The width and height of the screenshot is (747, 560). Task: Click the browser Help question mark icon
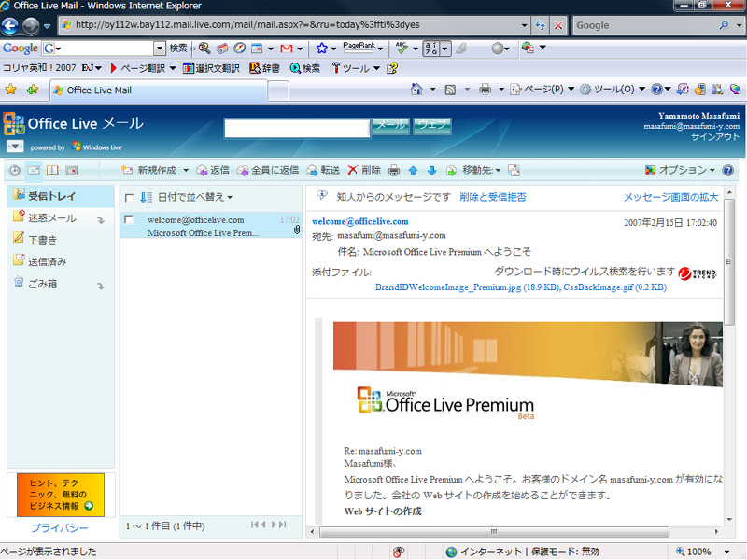656,89
